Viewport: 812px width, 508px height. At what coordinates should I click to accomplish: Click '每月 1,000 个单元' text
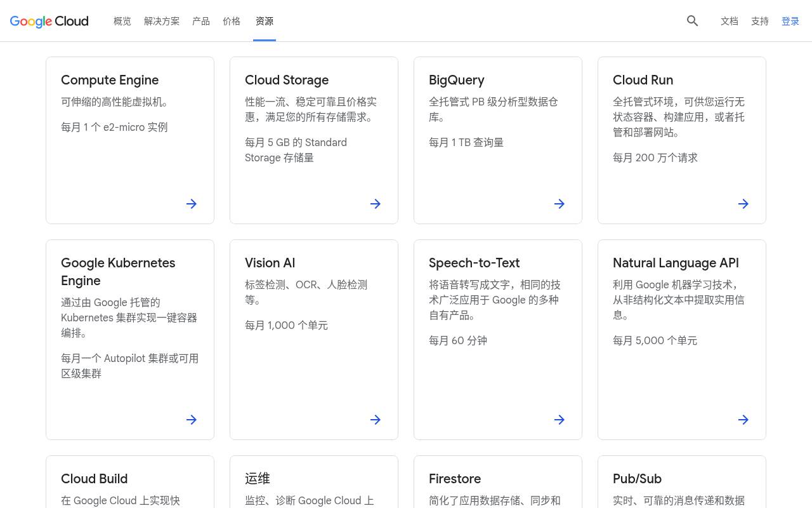pyautogui.click(x=287, y=325)
